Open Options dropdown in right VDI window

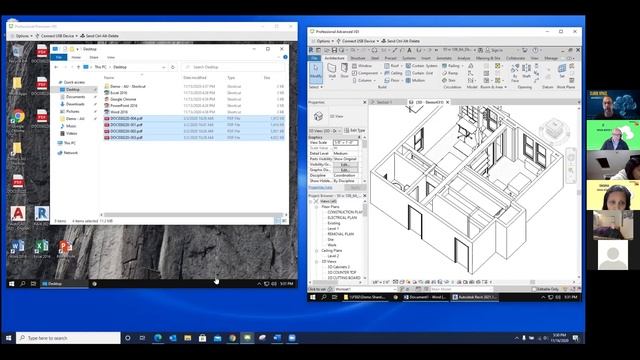tap(325, 41)
